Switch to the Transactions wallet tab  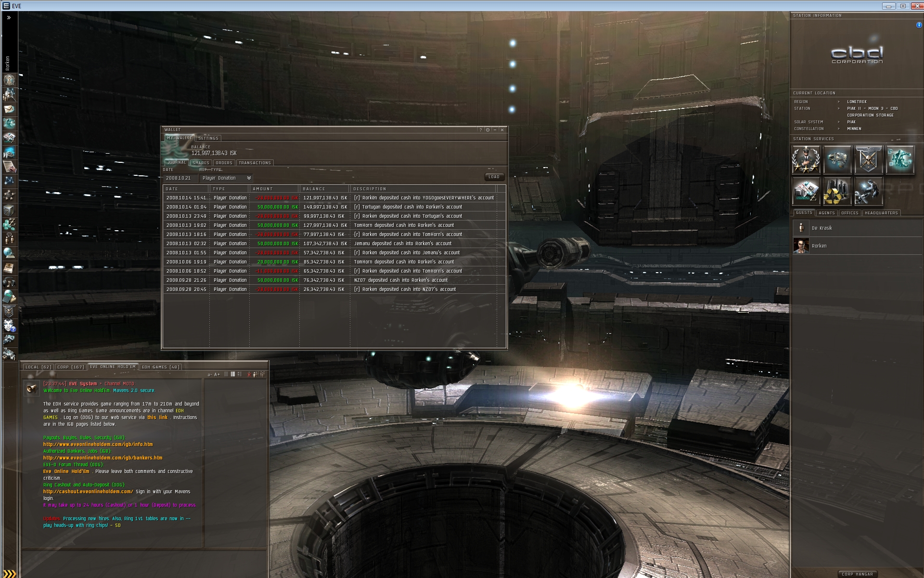pos(255,163)
